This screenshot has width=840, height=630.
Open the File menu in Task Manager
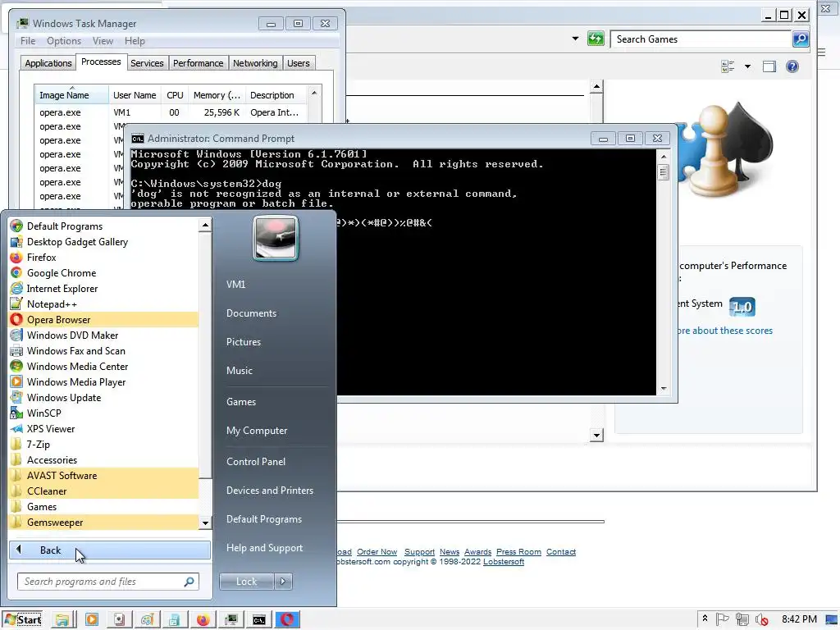point(28,41)
